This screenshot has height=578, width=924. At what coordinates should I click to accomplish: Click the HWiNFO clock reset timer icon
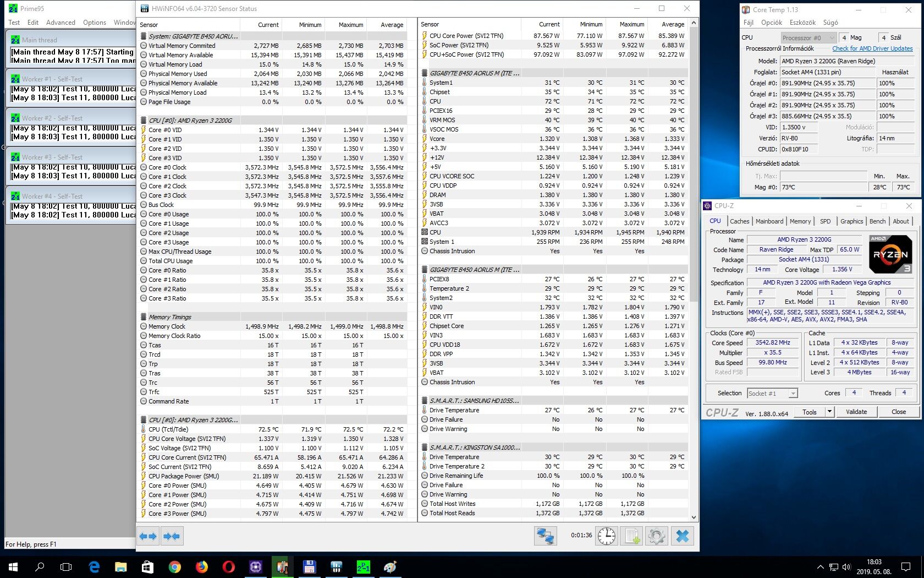[607, 536]
